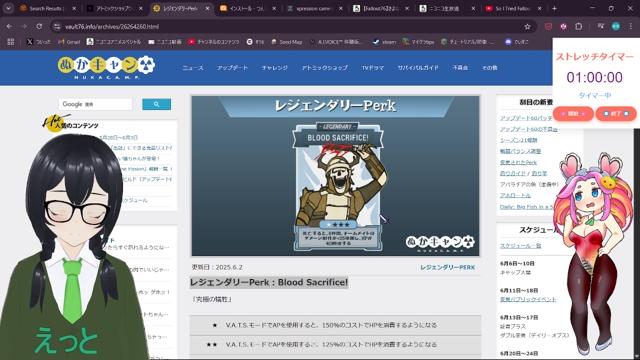
Task: Click the Blood Sacrifice article heading
Action: 269,282
